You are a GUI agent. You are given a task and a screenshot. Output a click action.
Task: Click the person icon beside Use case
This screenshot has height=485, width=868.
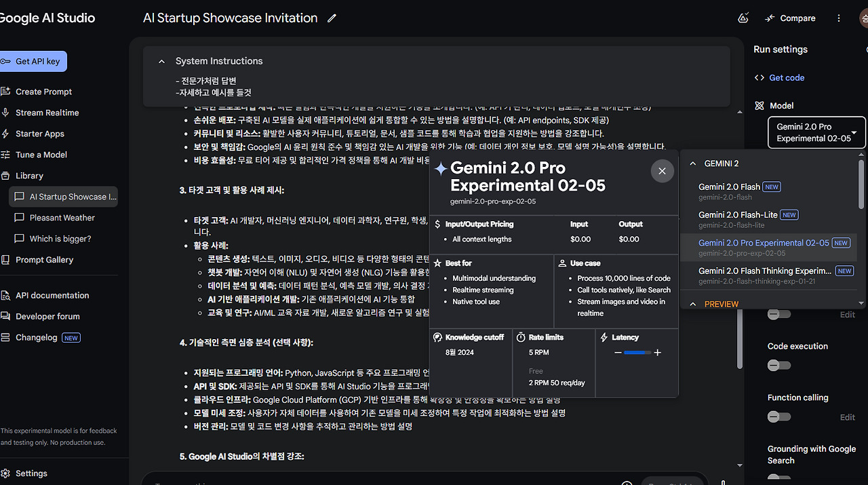561,263
